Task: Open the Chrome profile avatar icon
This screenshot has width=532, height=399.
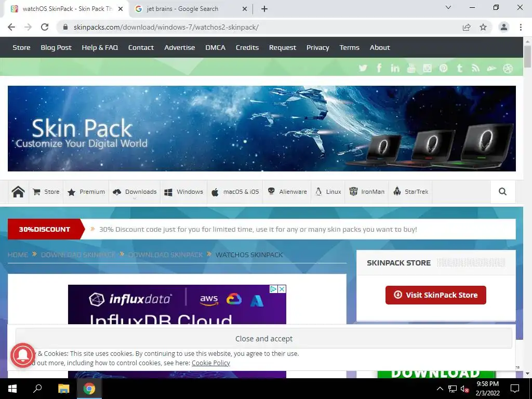Action: click(x=504, y=27)
